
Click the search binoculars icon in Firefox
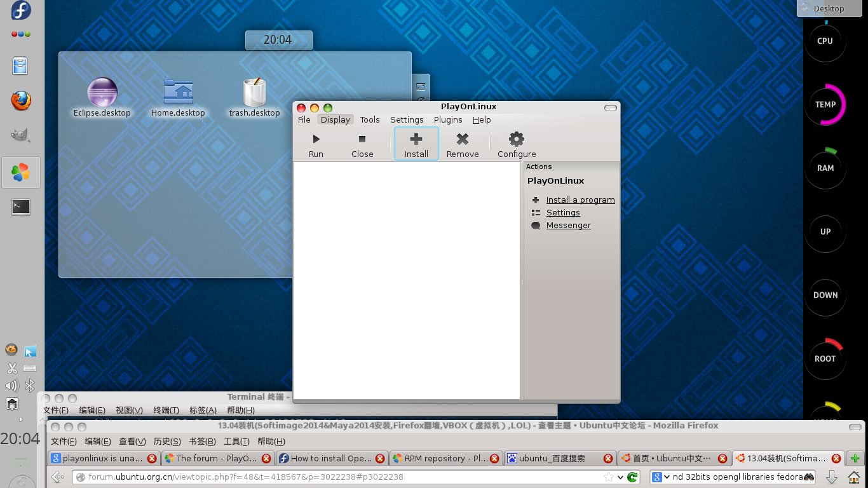[x=809, y=477]
